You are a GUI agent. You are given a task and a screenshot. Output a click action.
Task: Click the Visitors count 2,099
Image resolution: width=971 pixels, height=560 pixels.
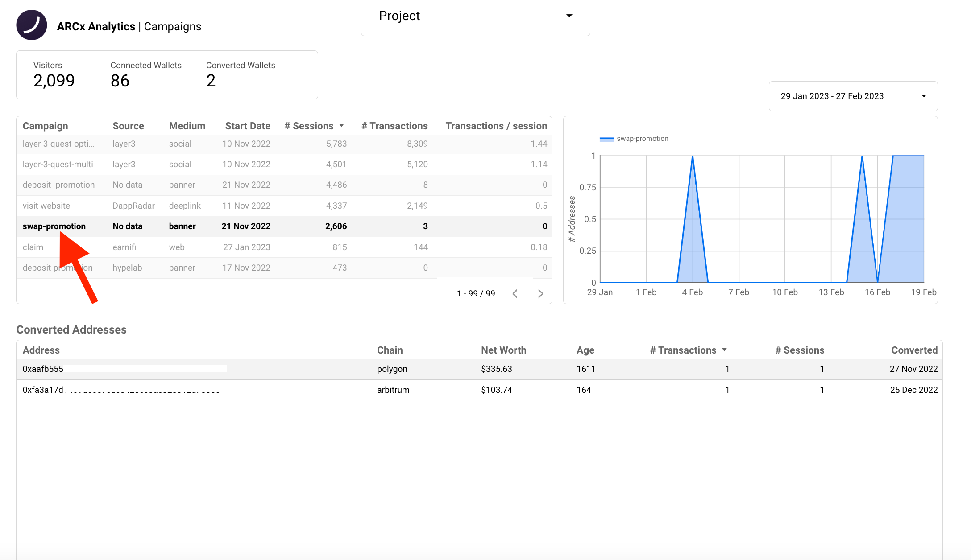point(54,80)
